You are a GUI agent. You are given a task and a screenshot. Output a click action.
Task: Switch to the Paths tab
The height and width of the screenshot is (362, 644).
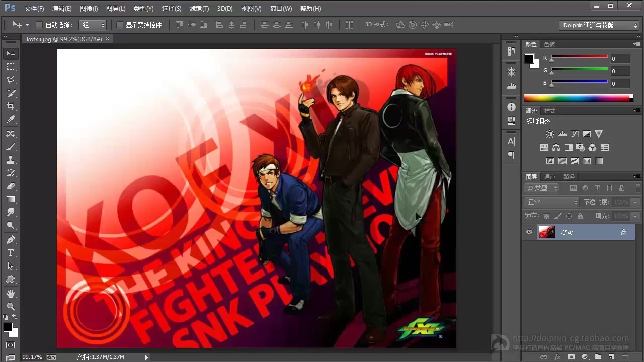pyautogui.click(x=569, y=177)
